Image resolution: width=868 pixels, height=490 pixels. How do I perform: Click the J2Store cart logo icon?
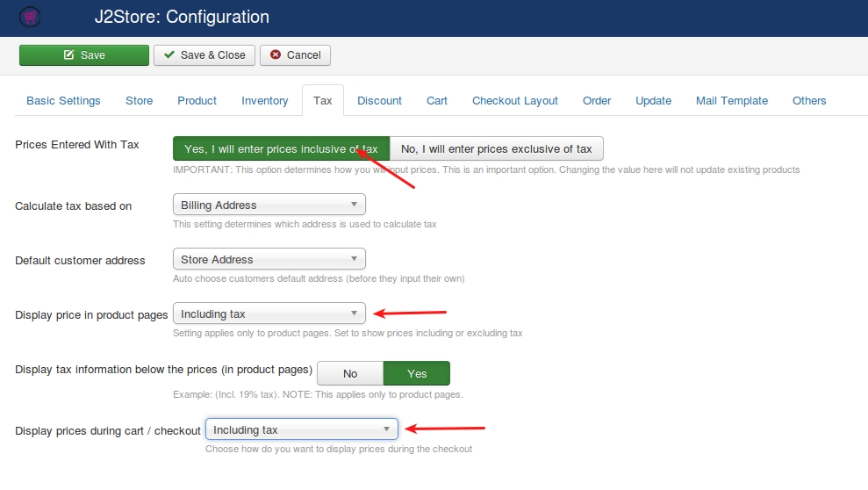pyautogui.click(x=30, y=18)
